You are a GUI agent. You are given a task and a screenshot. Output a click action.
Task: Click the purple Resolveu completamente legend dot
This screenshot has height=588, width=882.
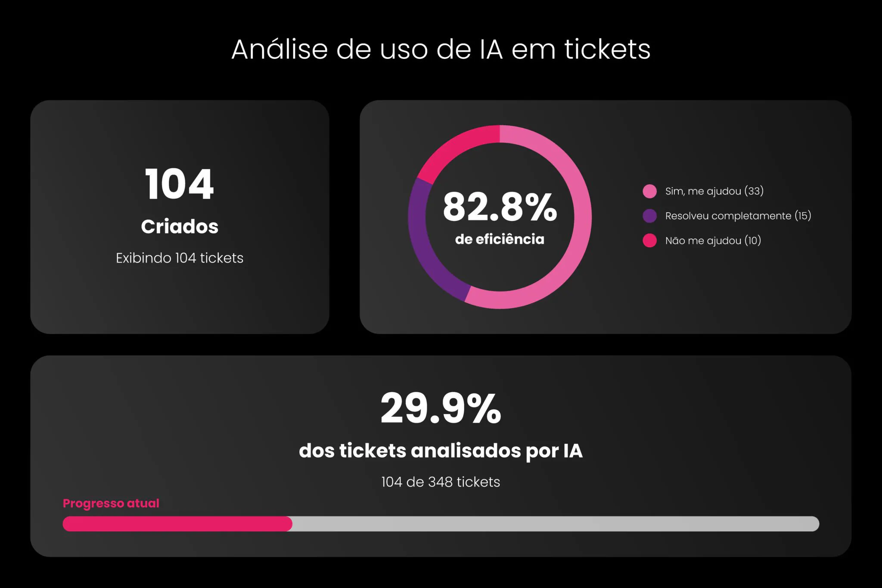tap(649, 216)
